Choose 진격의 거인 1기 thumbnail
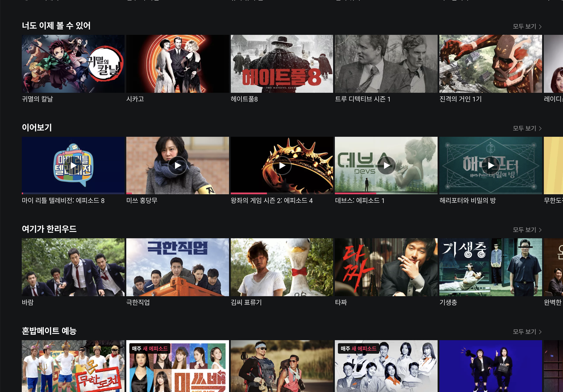Screen dimensions: 563x392 point(491,64)
